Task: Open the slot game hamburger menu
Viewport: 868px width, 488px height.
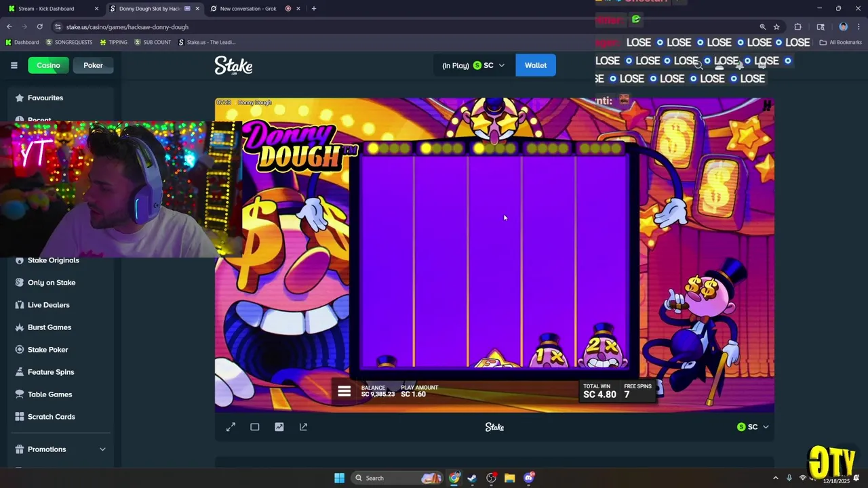Action: coord(344,391)
